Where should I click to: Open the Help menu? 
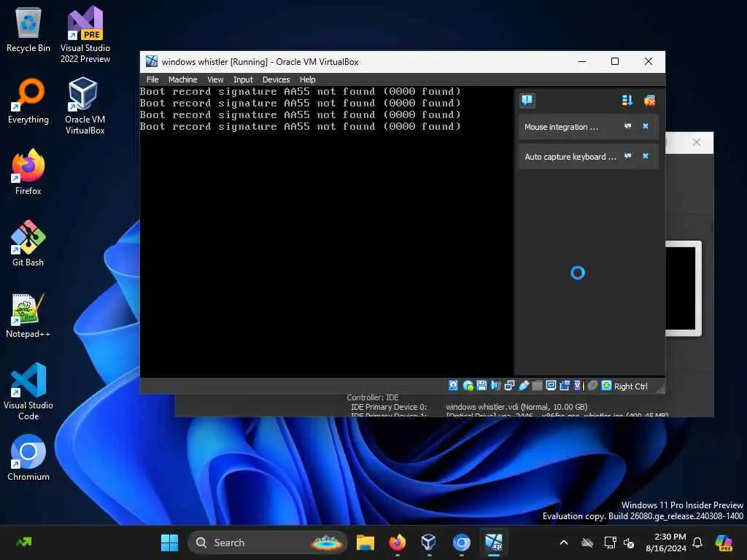(x=307, y=79)
